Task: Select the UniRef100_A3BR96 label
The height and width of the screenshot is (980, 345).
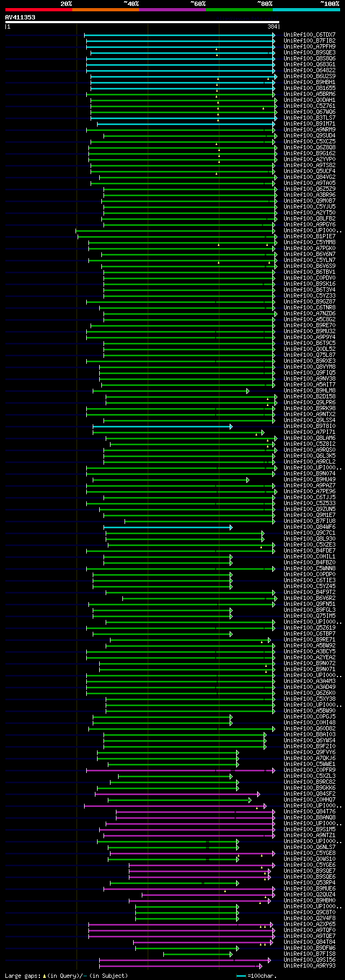Action: [309, 195]
